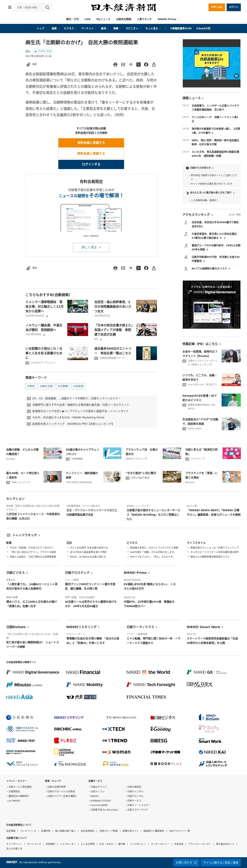Open the テレ東BIZ logo link
The height and width of the screenshot is (868, 247).
(65, 741)
